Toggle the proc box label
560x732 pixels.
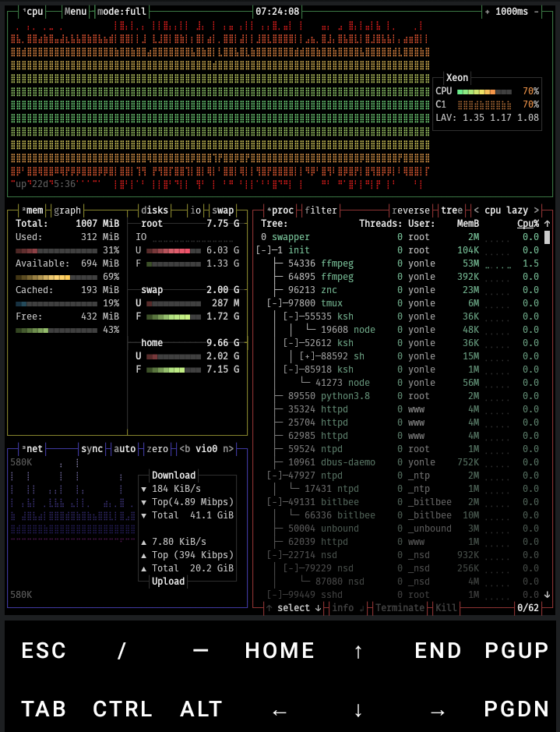point(280,210)
